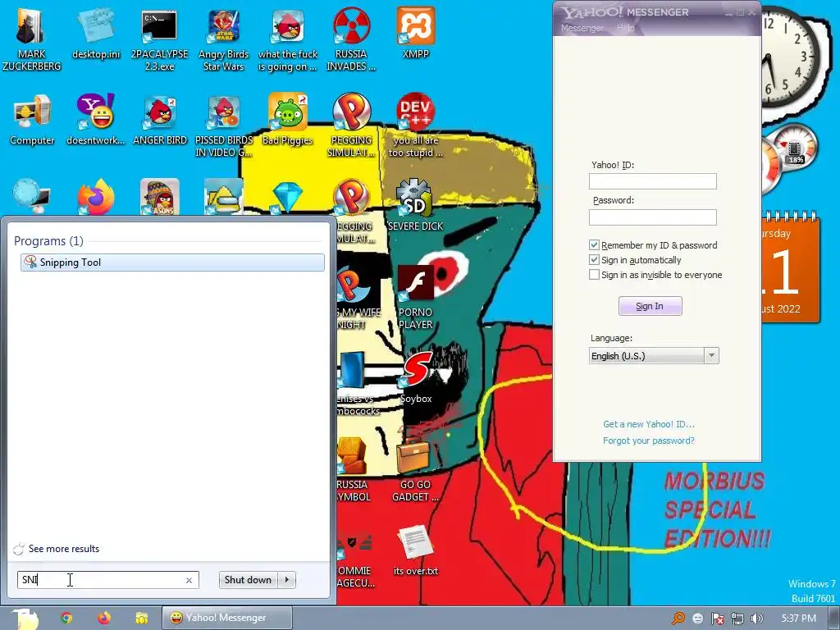Clear the Start menu search box
Viewport: 840px width, 630px height.
[x=189, y=580]
